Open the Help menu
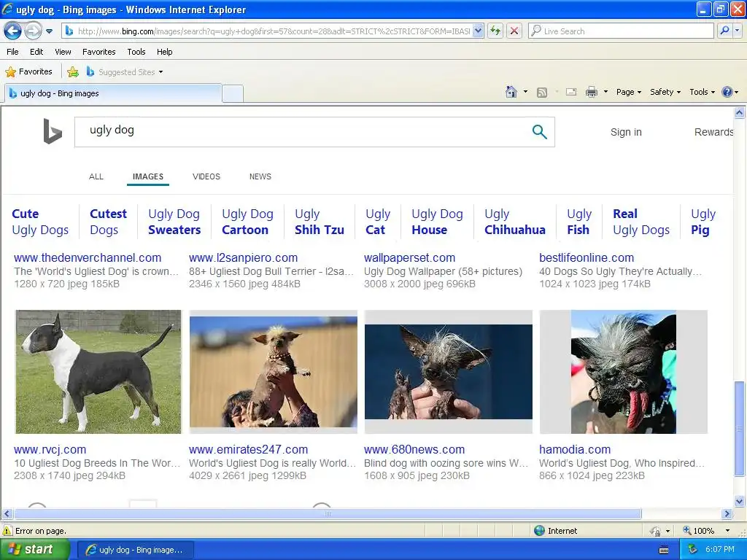 click(x=164, y=52)
